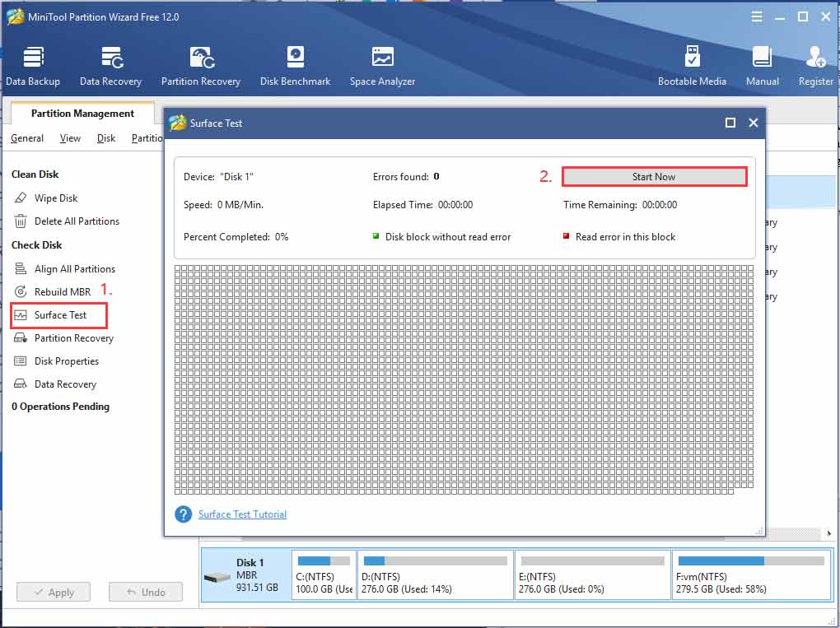Click the green Disk block without read error legend
The height and width of the screenshot is (628, 840).
click(x=442, y=237)
